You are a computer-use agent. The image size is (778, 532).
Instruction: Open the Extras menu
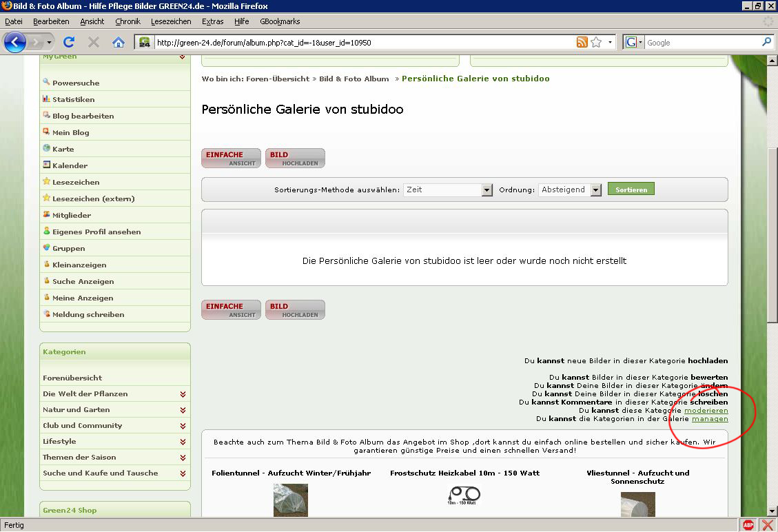[212, 21]
